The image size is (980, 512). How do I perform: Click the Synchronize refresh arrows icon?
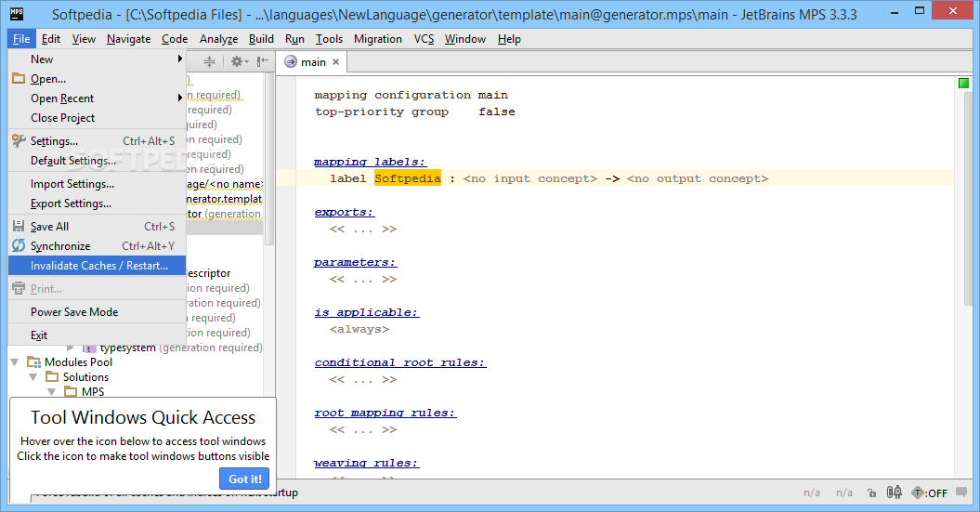[x=19, y=245]
